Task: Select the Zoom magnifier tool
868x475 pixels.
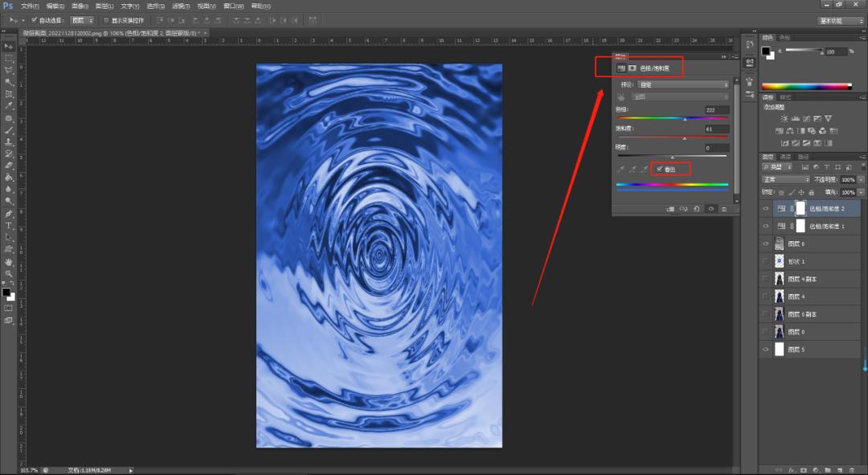Action: (x=9, y=274)
